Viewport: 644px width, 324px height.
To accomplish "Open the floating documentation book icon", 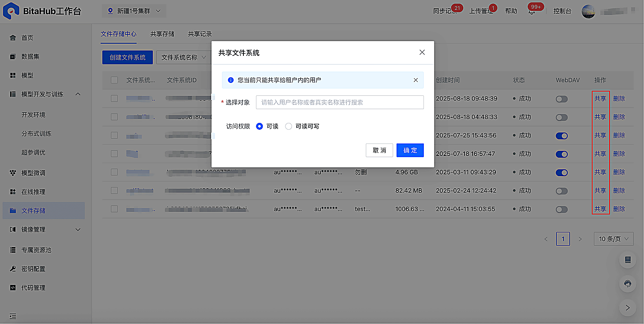I will point(628,260).
